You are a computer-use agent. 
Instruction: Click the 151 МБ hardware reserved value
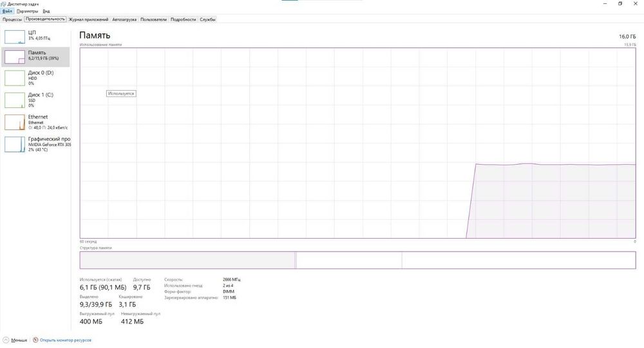(230, 298)
